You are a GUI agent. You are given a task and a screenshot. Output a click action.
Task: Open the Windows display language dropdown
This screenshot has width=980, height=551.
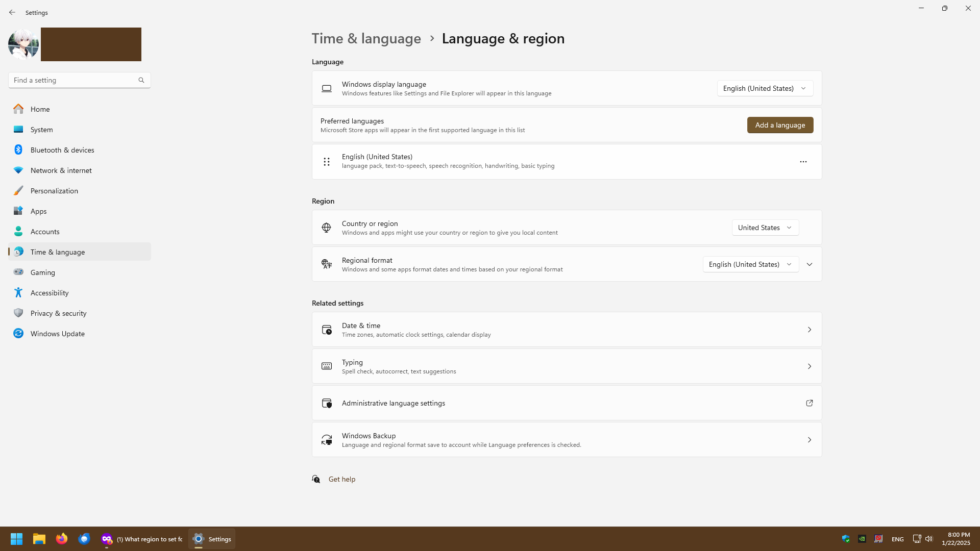click(x=765, y=88)
